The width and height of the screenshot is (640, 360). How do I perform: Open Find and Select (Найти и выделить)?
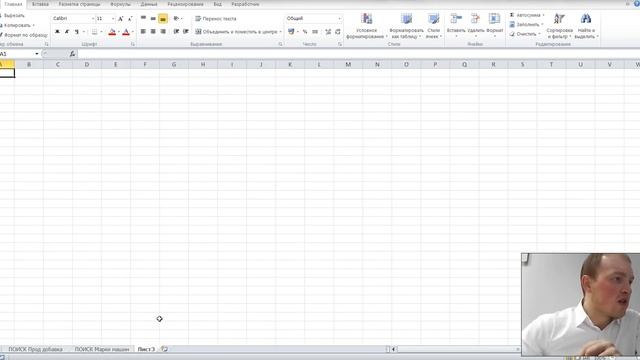[586, 26]
